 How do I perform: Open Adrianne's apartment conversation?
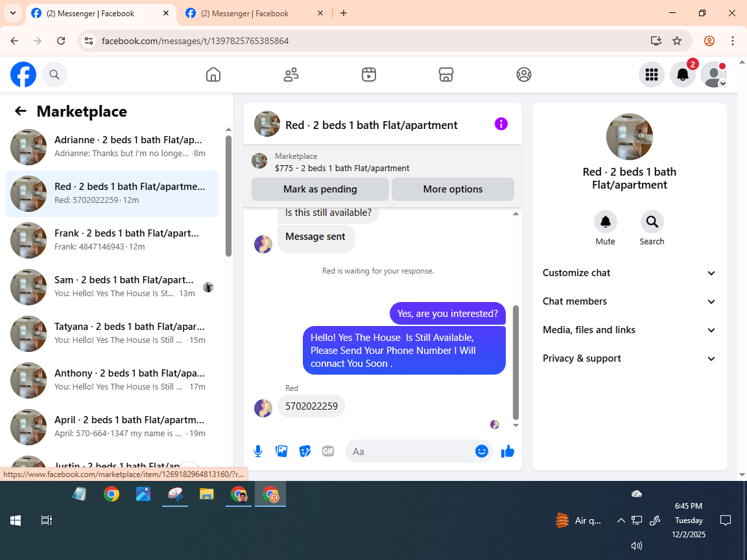112,146
